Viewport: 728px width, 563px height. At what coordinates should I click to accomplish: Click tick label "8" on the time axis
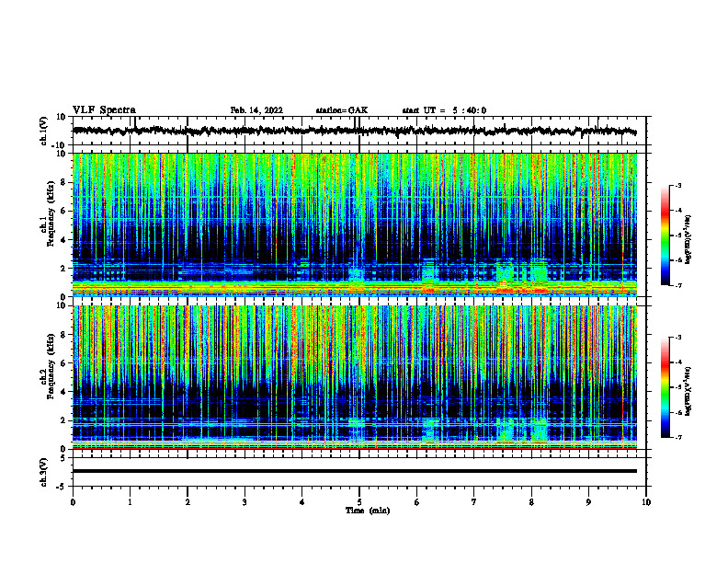(x=531, y=502)
